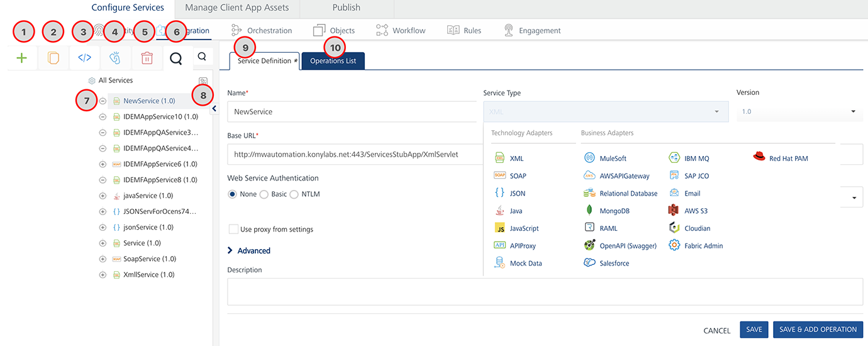This screenshot has width=868, height=346.
Task: Select NTLM web service authentication
Action: click(x=294, y=194)
